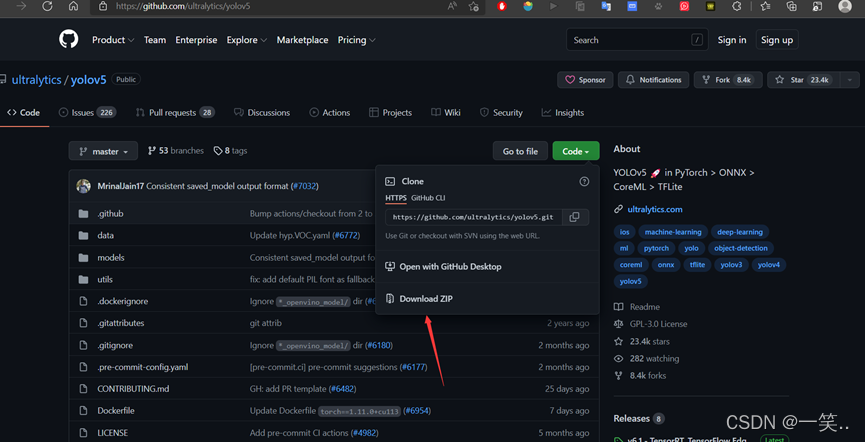Open the Security tab

pyautogui.click(x=501, y=113)
